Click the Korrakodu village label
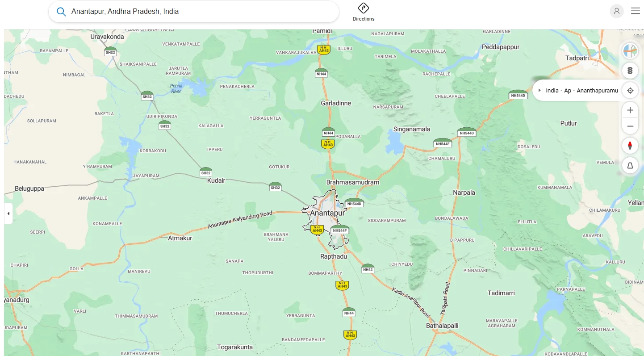This screenshot has height=356, width=644. coord(153,151)
